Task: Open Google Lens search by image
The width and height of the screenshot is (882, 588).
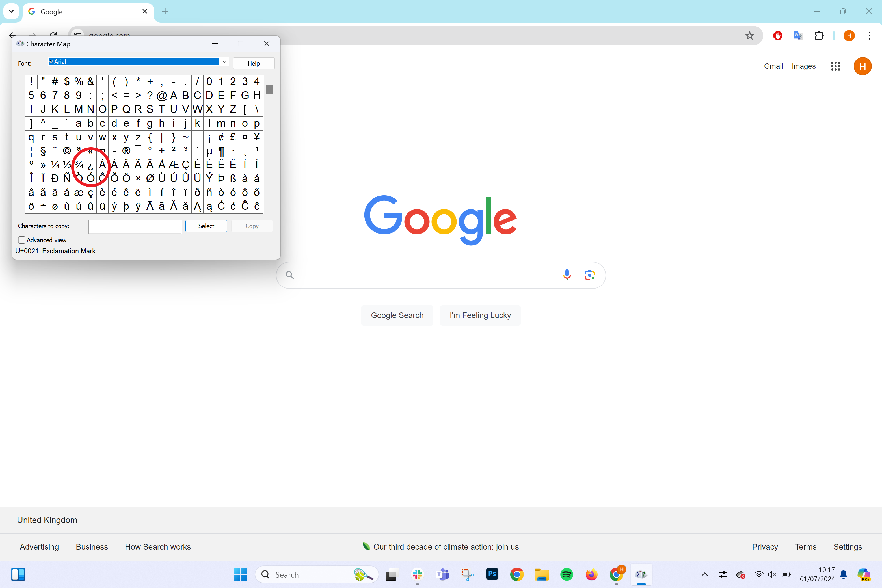Action: [589, 275]
